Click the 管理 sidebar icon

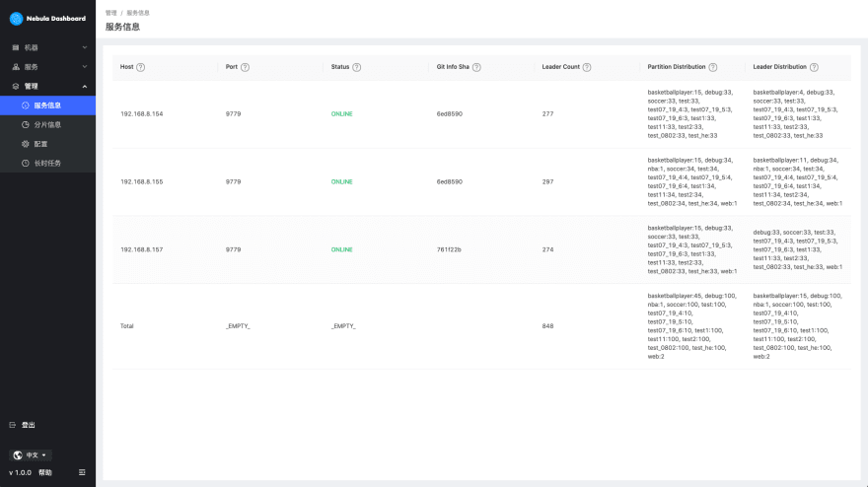tap(16, 87)
